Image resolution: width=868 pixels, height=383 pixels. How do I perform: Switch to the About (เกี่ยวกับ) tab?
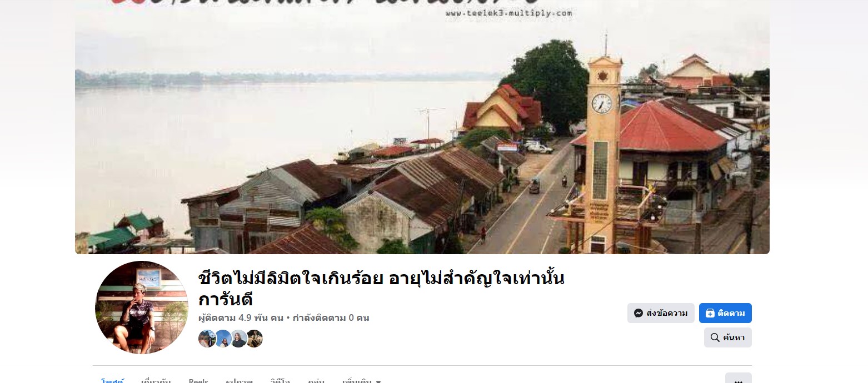(156, 380)
